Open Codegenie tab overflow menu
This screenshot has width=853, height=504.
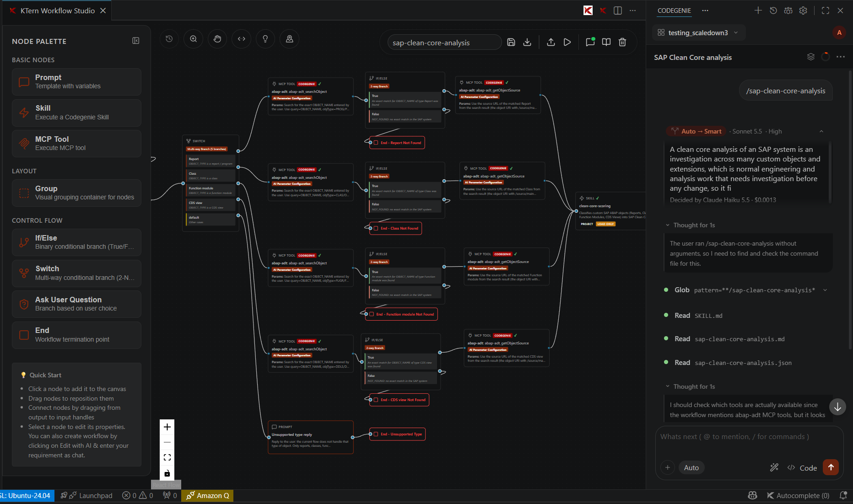tap(705, 11)
